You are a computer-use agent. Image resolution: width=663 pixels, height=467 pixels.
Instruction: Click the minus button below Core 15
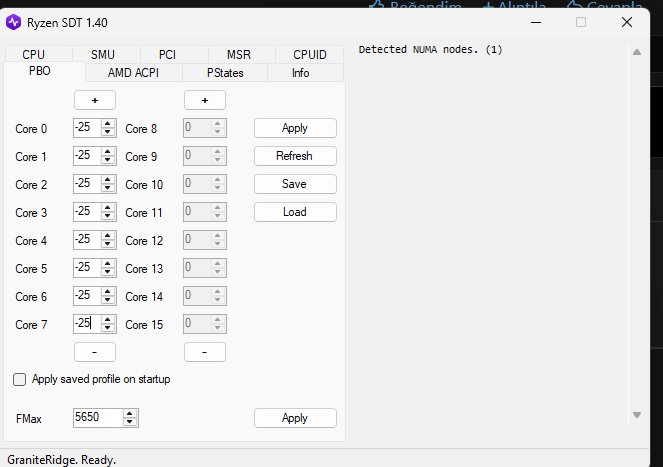pos(205,352)
